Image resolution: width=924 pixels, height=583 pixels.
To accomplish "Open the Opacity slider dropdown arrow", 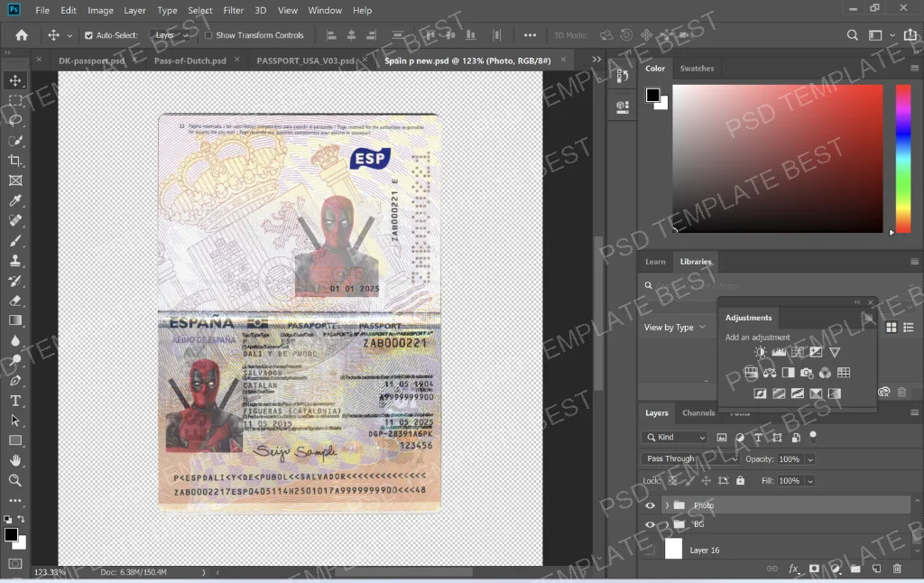I will [x=810, y=459].
